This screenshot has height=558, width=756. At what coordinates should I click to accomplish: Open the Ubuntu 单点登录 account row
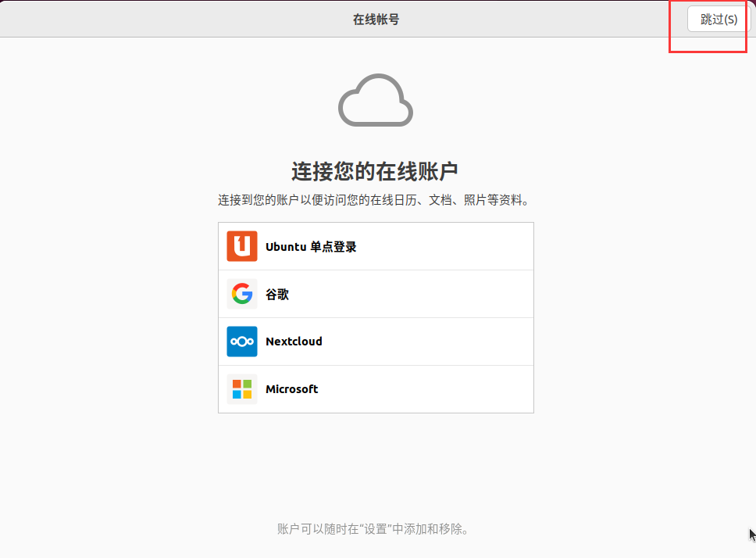tap(376, 246)
